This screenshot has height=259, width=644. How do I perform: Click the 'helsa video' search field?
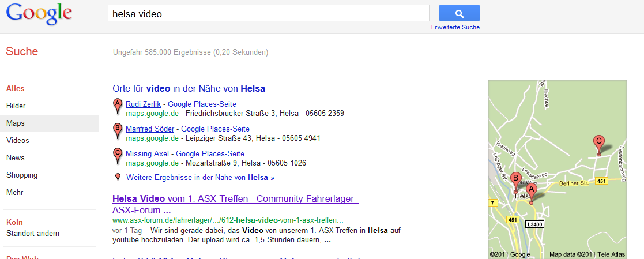(x=269, y=13)
